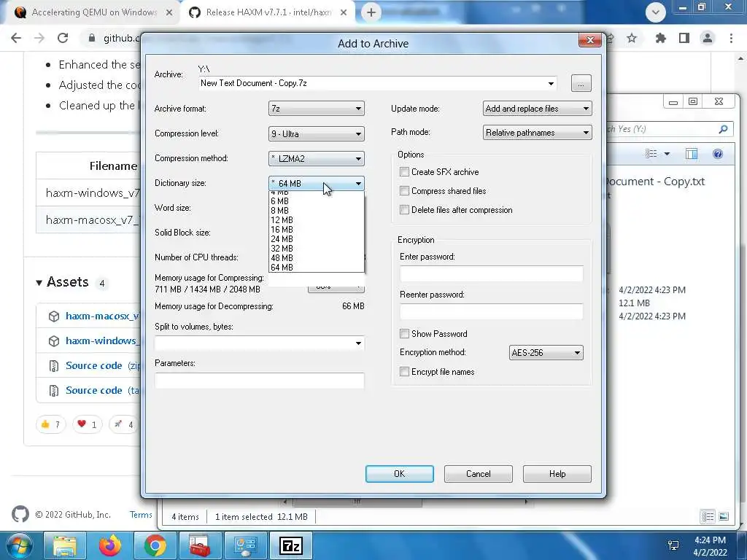Select 8 MB in dictionary size list

point(317,211)
